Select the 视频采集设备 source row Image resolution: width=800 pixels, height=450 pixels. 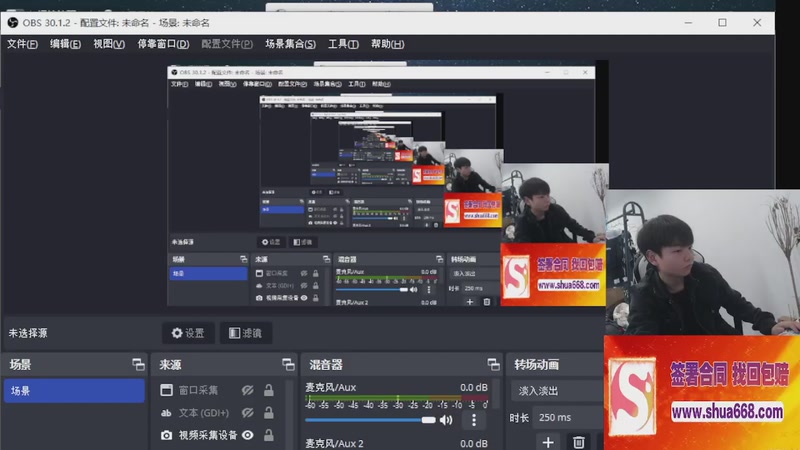(220, 435)
